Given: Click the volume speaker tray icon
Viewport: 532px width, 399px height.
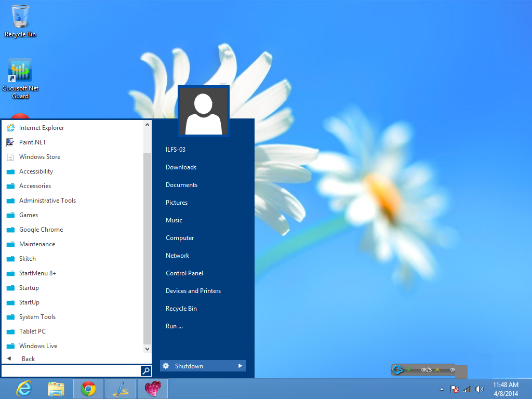Looking at the screenshot, I should (479, 389).
